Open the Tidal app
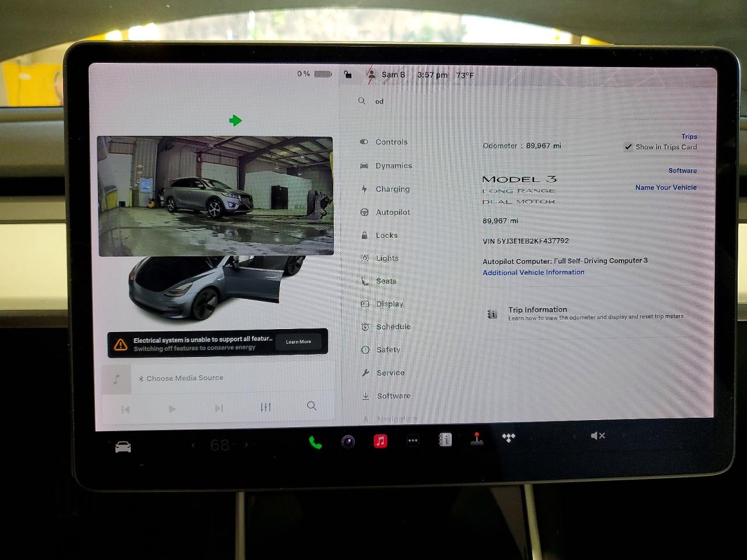The height and width of the screenshot is (560, 747). pyautogui.click(x=509, y=437)
